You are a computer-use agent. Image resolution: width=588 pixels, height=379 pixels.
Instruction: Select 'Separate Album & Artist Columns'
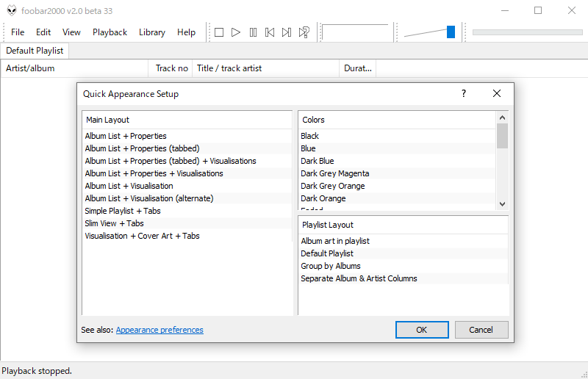click(403, 278)
